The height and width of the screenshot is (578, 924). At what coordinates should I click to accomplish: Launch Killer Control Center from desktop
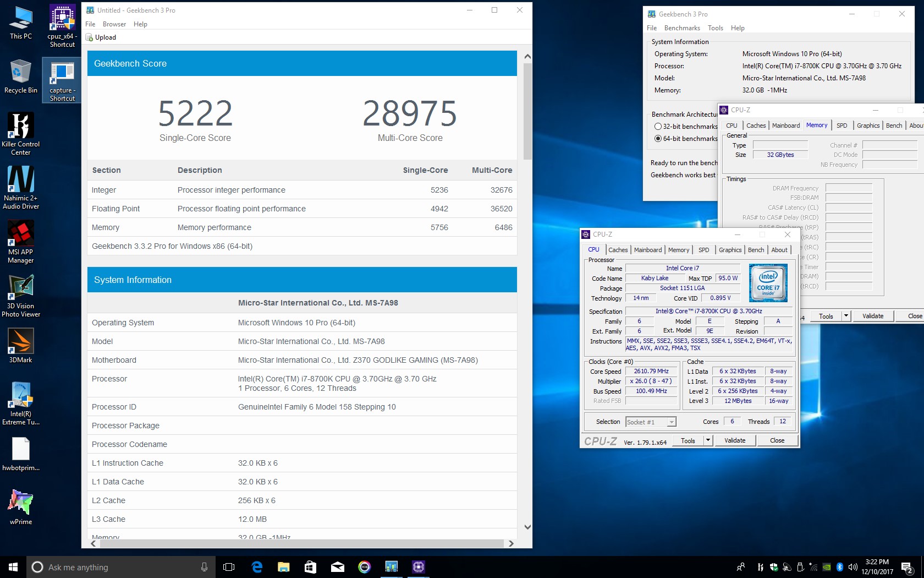21,134
